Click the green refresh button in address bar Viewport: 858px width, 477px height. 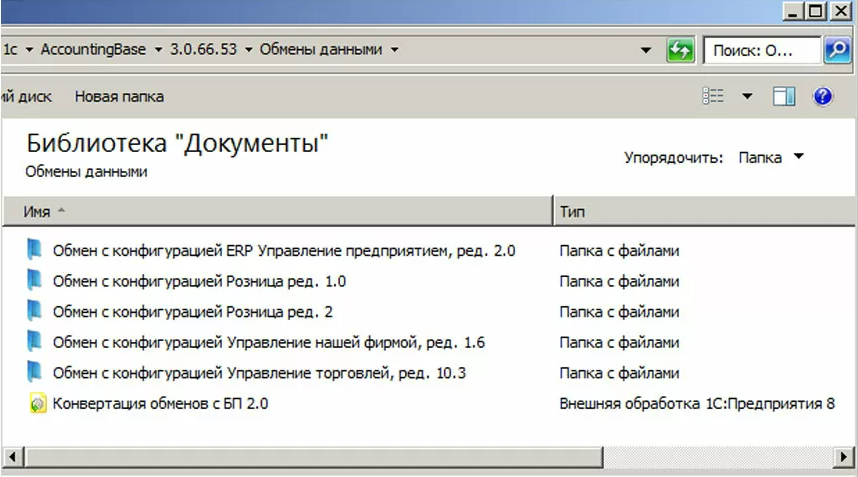680,50
